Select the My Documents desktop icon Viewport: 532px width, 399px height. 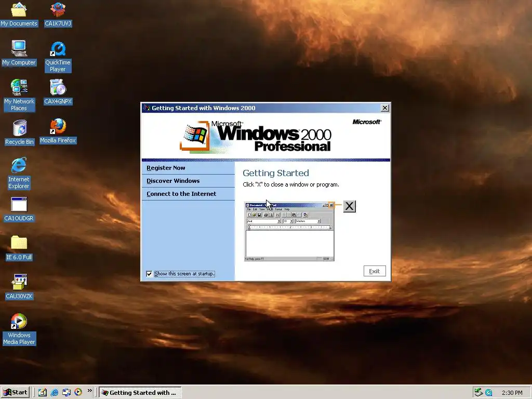tap(19, 14)
